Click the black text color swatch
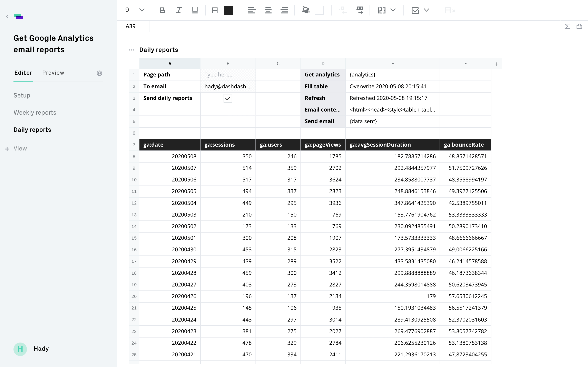588x367 pixels. tap(228, 10)
